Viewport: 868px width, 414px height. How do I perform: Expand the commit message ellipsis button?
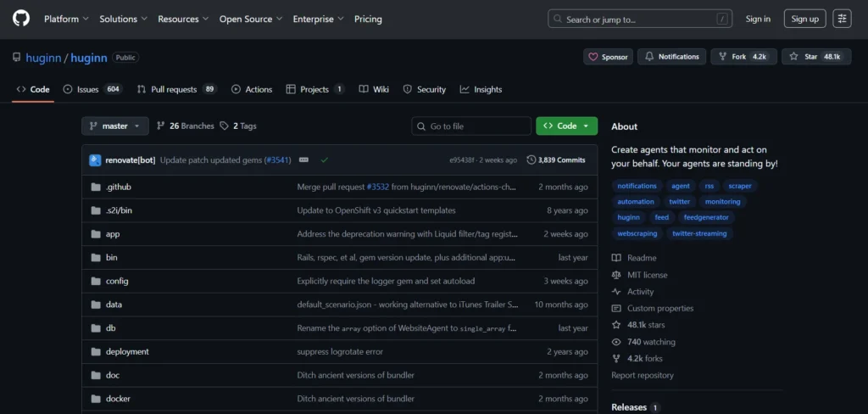tap(303, 159)
